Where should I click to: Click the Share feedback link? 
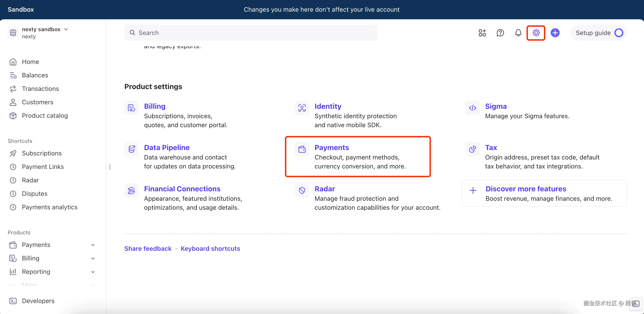[x=148, y=248]
